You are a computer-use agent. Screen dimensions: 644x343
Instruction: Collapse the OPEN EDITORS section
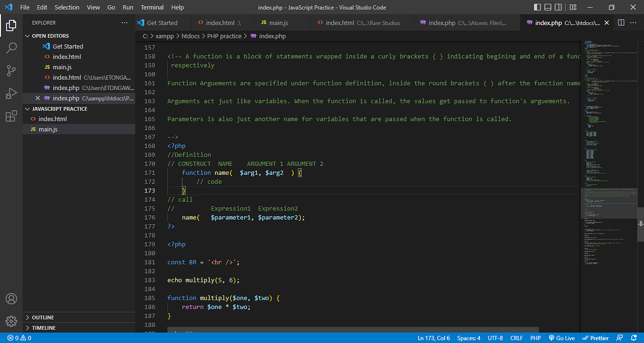tap(27, 36)
